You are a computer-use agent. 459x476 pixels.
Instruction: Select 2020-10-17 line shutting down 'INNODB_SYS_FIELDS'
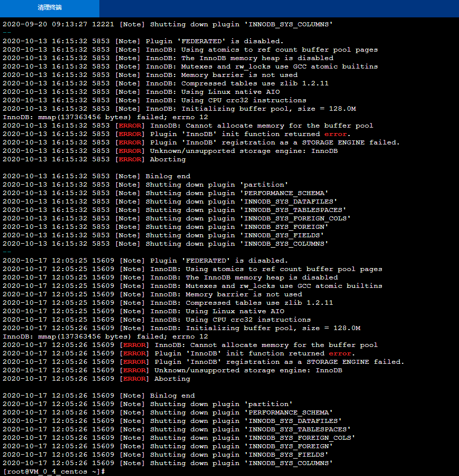[165, 455]
